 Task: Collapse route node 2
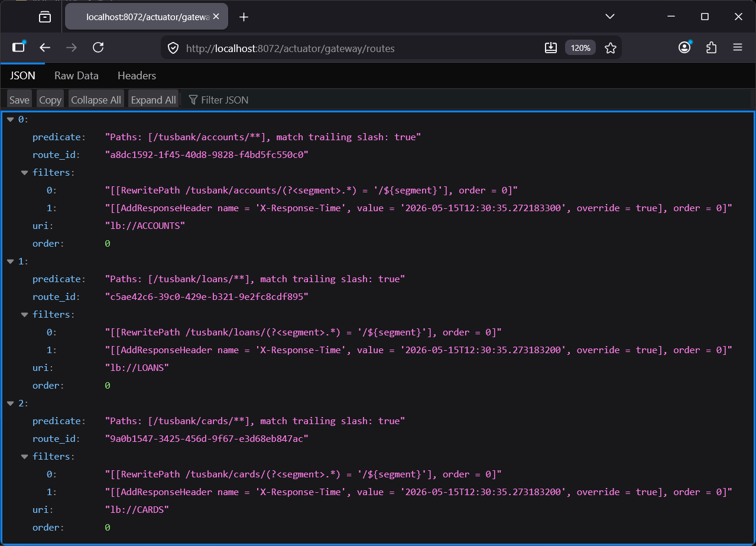click(11, 403)
